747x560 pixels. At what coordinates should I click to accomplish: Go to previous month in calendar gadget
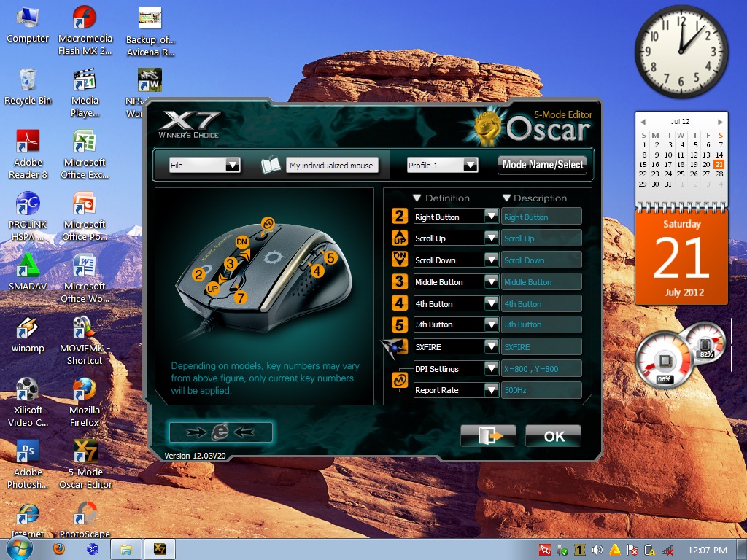coord(643,122)
